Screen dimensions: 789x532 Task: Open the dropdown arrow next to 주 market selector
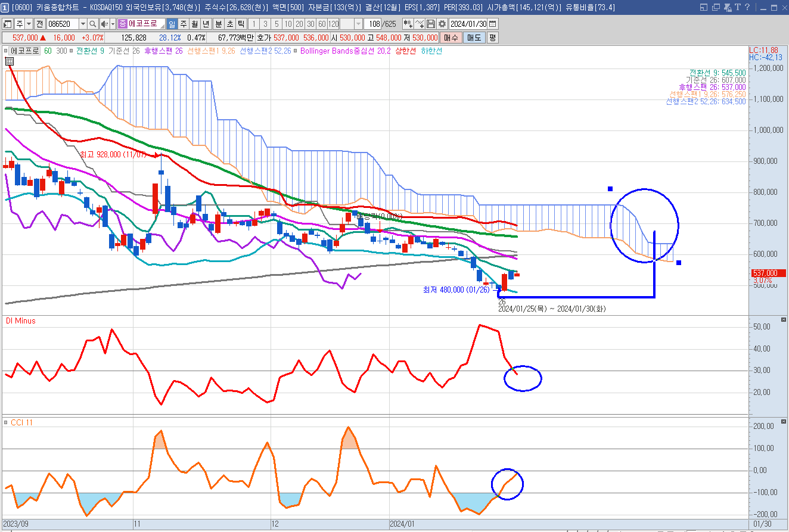click(x=29, y=24)
